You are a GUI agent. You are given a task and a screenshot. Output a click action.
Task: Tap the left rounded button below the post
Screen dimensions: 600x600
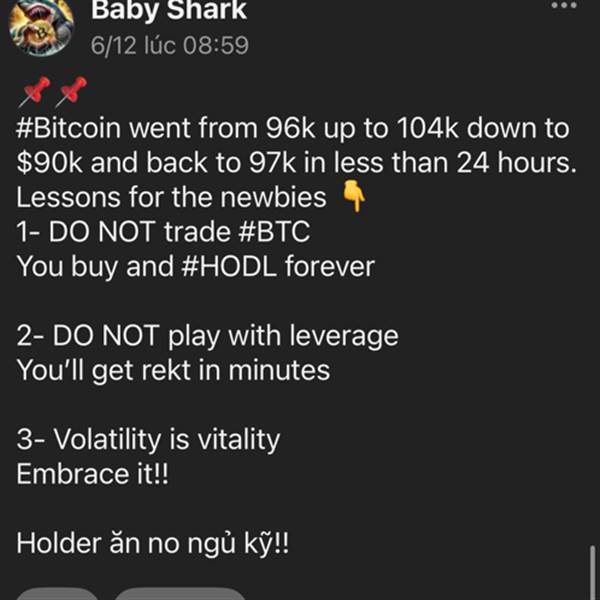pos(57,593)
